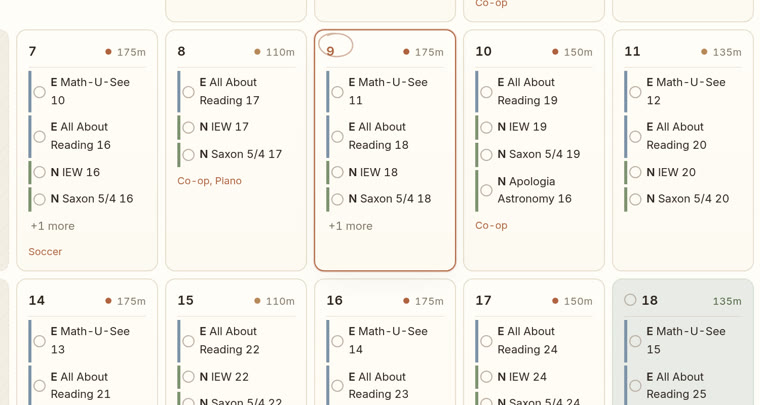Check off Math-U-See 13 on day 14
Viewport: 760px width, 405px height.
[x=40, y=341]
